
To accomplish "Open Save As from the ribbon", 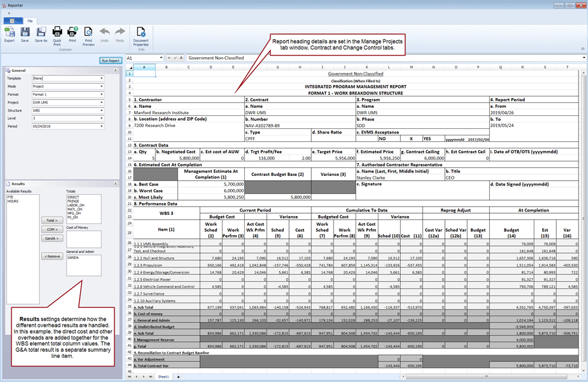I will [x=41, y=34].
